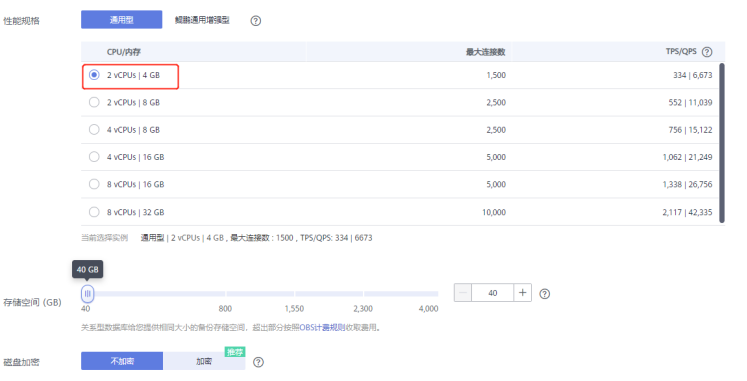Click the 756 | 15,122 TPS/QPS cell
747x381 pixels.
pyautogui.click(x=690, y=130)
